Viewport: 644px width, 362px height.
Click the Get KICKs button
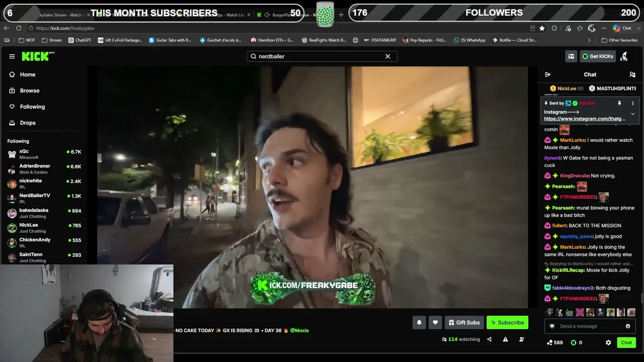[x=598, y=56]
